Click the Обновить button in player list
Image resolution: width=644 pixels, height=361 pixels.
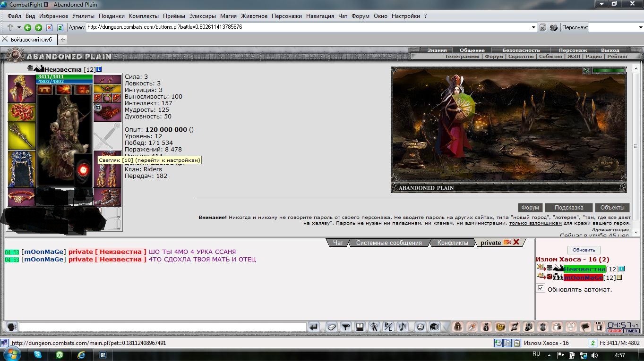click(584, 250)
